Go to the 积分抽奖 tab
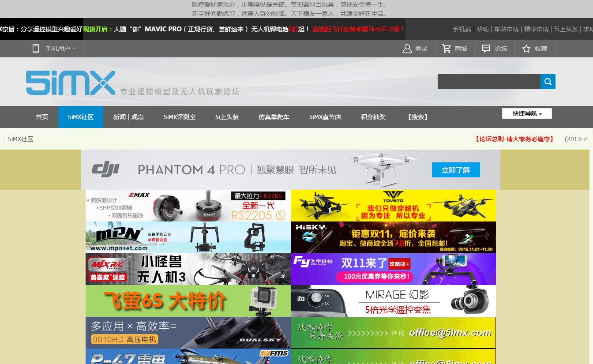The image size is (593, 364). point(373,117)
